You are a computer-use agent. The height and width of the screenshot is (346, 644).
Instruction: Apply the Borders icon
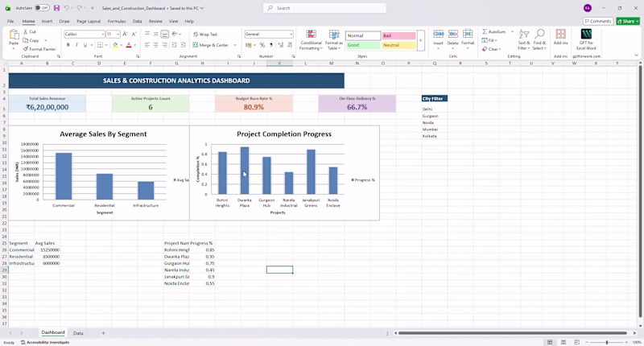pos(100,45)
